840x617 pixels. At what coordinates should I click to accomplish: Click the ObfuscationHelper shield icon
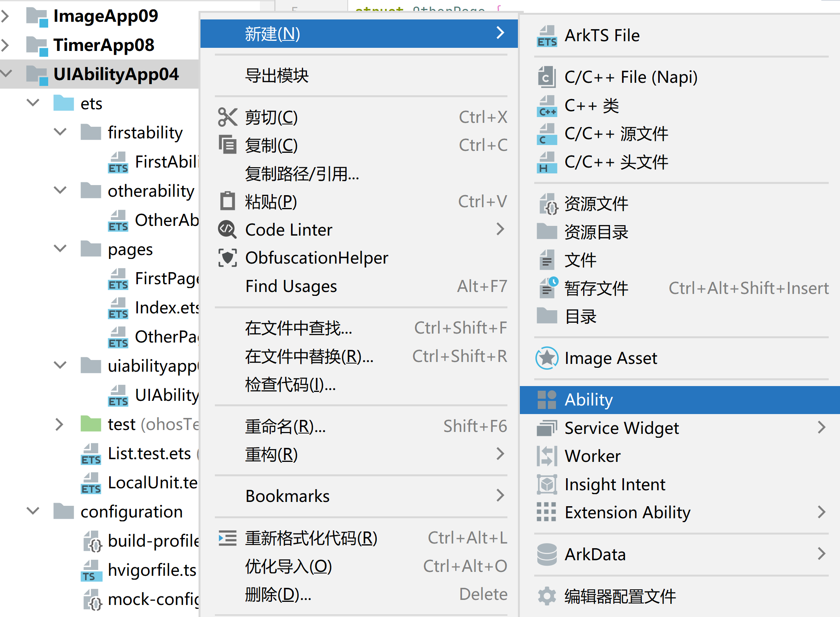227,258
